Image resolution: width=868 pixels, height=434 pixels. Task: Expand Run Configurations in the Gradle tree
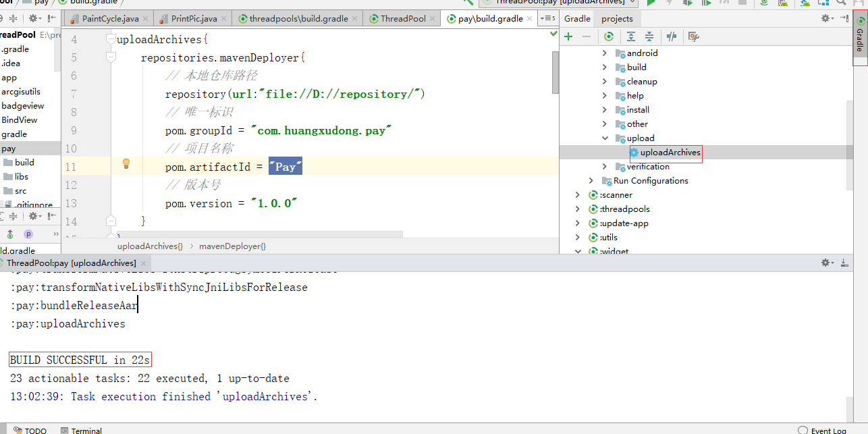[x=591, y=180]
